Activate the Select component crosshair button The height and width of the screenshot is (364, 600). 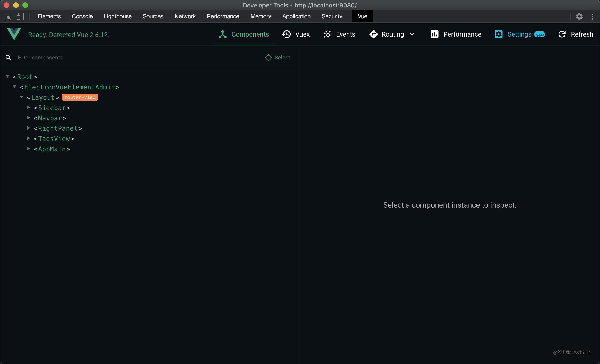click(x=277, y=57)
